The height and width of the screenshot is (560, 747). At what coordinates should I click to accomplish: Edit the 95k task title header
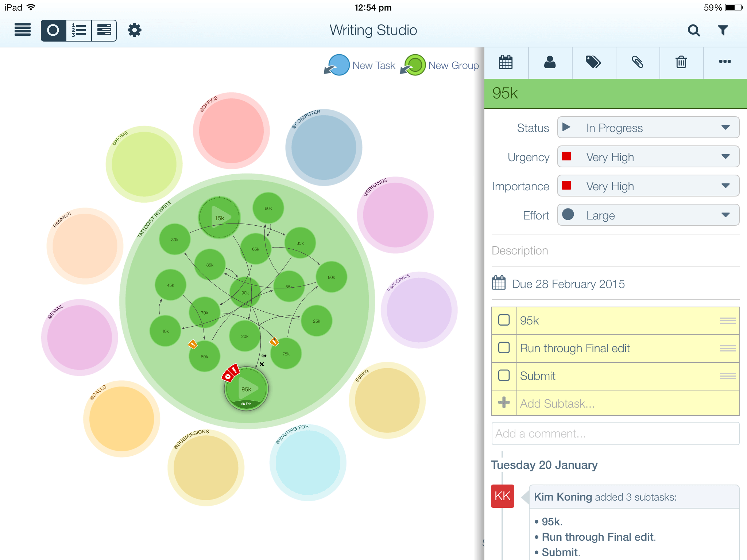[x=616, y=93]
